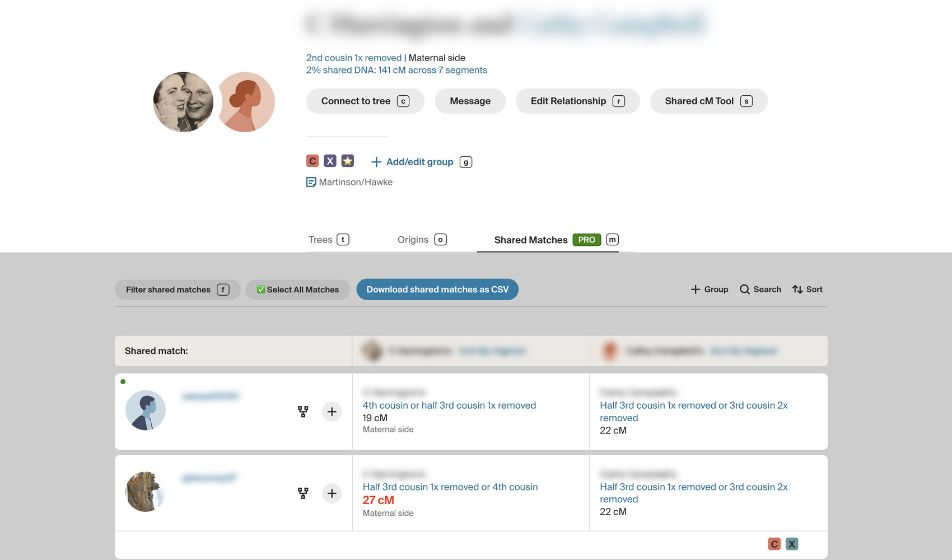Click the second match's profile photo
This screenshot has height=560, width=952.
145,492
